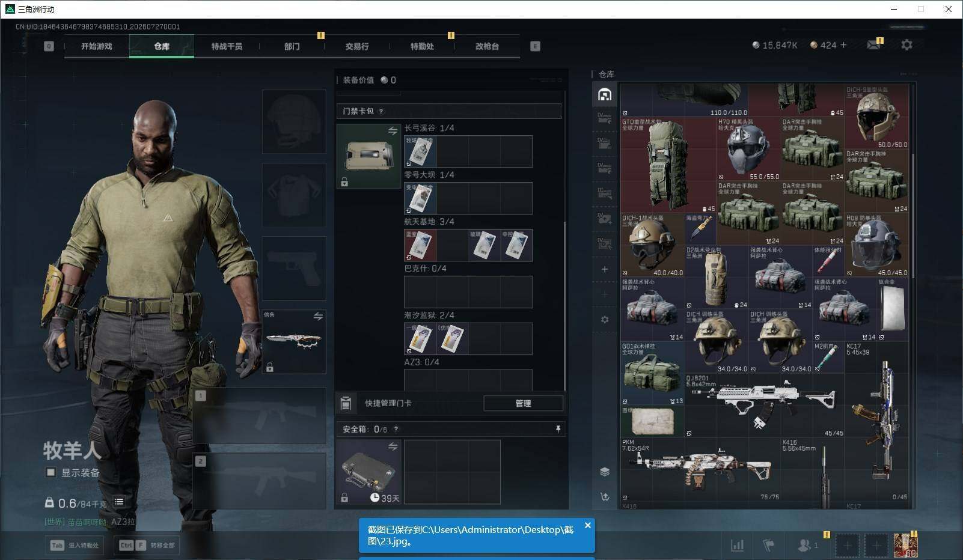The width and height of the screenshot is (963, 560).
Task: Click the 零号大坝 key card
Action: [x=420, y=198]
